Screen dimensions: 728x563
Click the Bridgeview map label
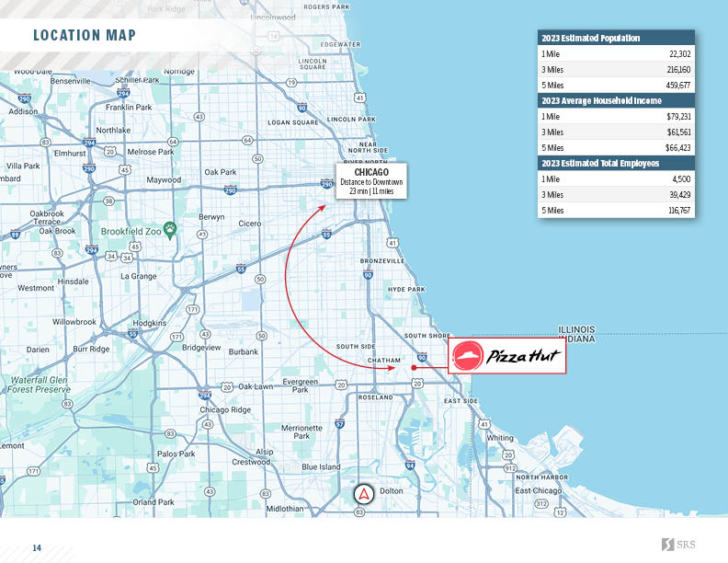point(201,348)
